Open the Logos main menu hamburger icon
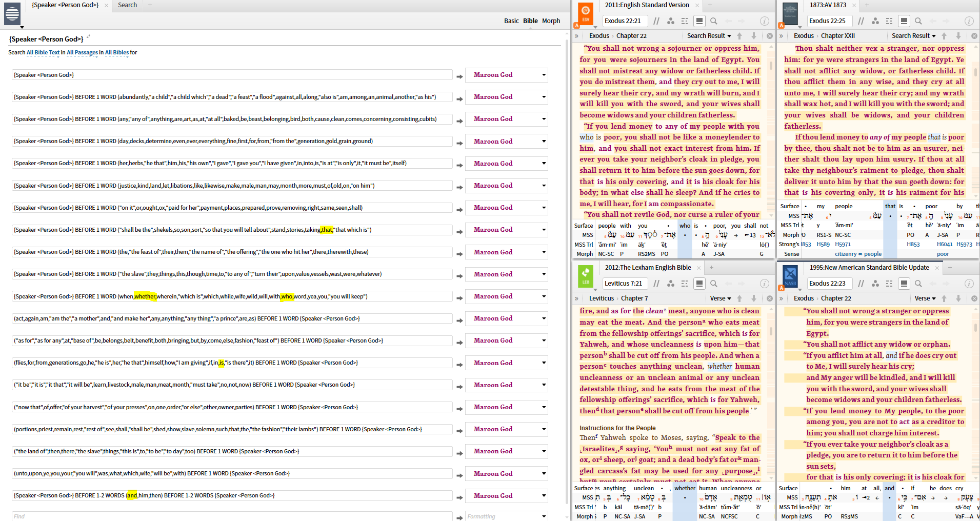980x521 pixels. pyautogui.click(x=12, y=14)
